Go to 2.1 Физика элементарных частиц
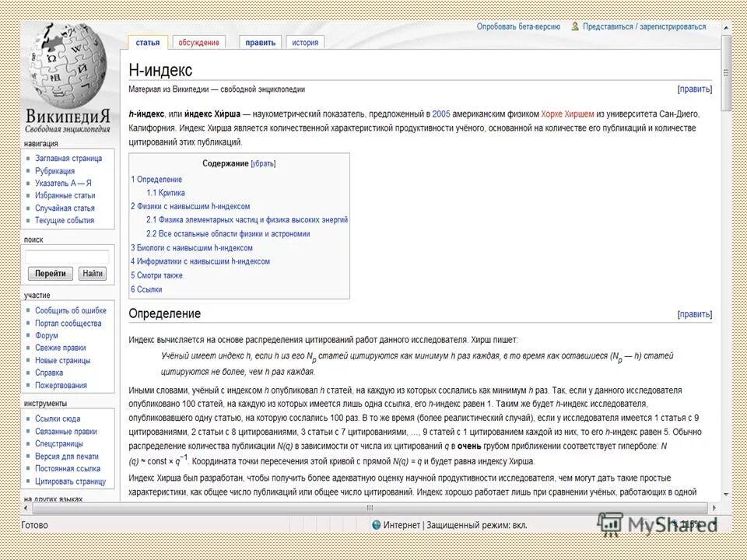This screenshot has width=747, height=560. [x=247, y=220]
